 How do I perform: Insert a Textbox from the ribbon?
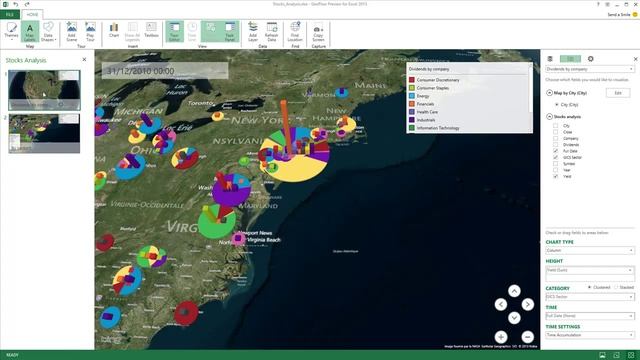pos(151,31)
